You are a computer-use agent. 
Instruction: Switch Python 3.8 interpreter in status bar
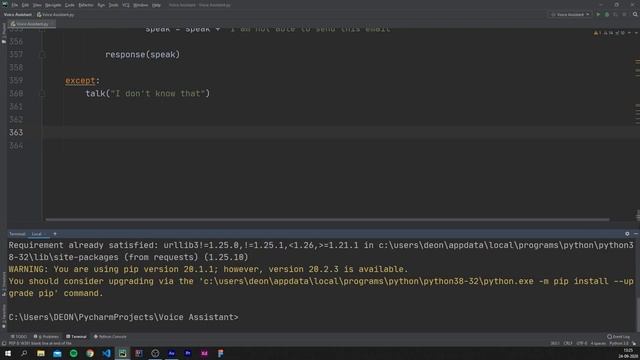619,343
